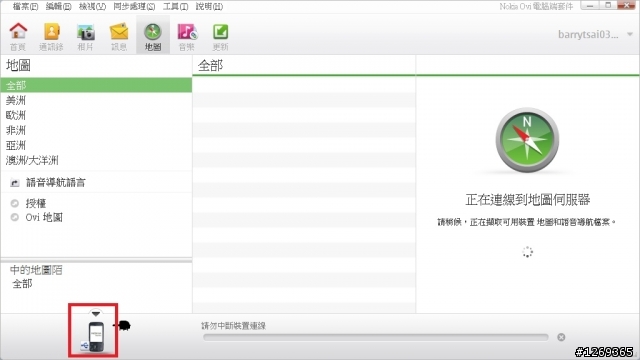This screenshot has height=360, width=640.
Task: Click the large compass icon
Action: tap(527, 140)
